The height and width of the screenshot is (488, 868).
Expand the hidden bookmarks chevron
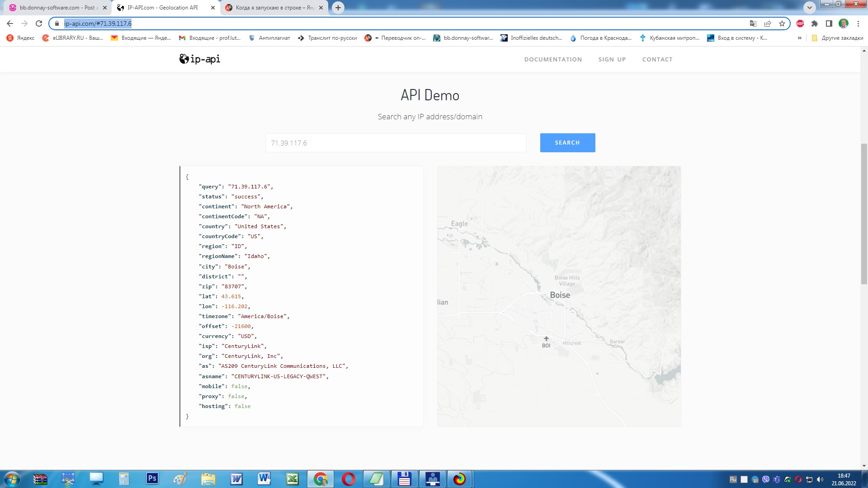click(800, 38)
